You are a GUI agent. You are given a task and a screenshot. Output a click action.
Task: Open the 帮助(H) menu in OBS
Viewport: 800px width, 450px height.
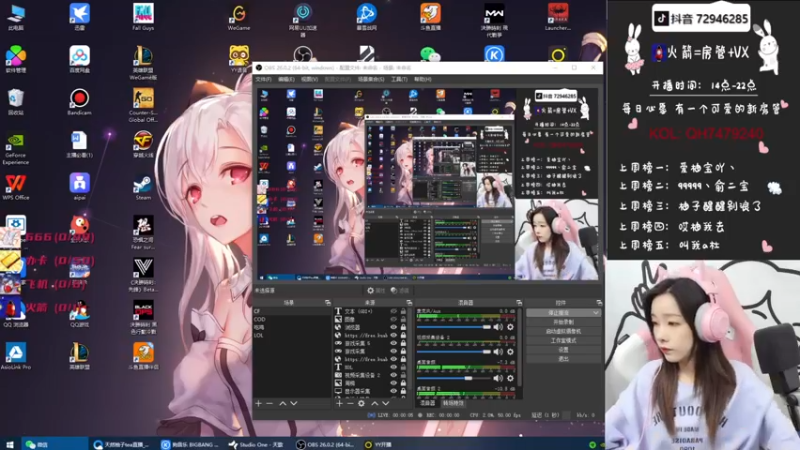(422, 80)
